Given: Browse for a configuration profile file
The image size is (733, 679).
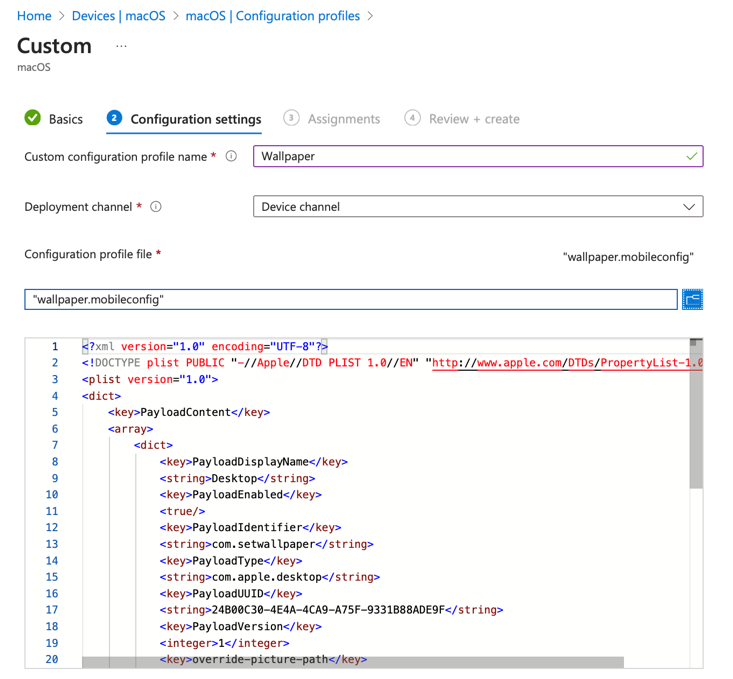Looking at the screenshot, I should point(692,299).
